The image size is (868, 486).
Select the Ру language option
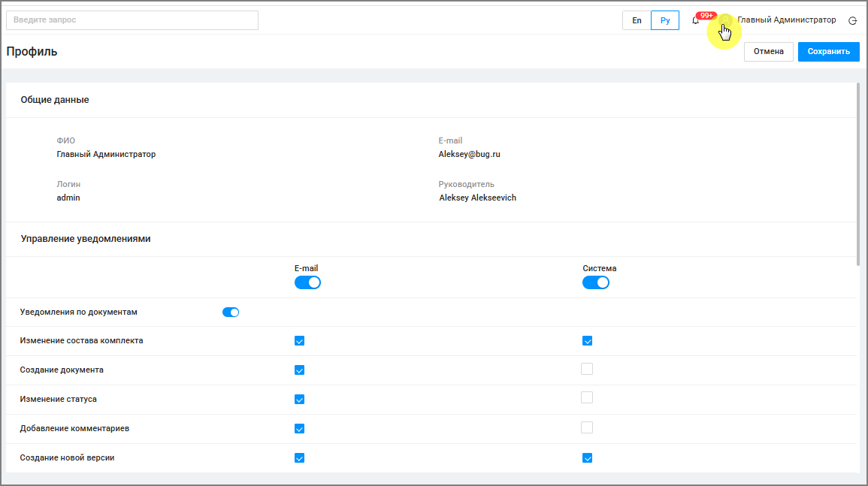pos(665,20)
